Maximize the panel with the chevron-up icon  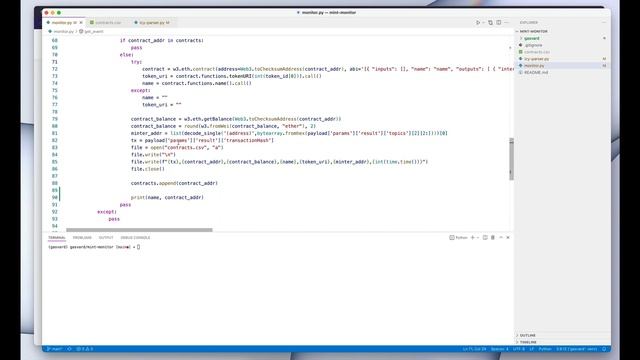[501, 238]
